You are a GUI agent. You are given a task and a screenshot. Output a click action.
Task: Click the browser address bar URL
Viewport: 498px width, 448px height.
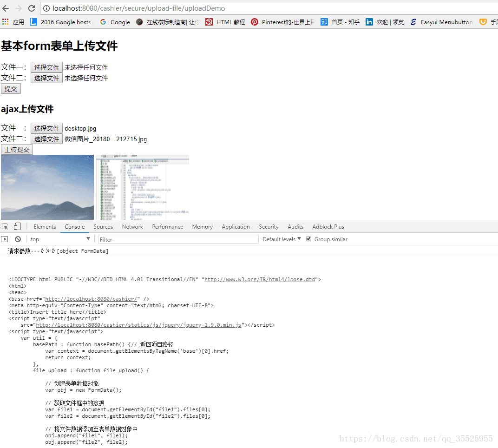pyautogui.click(x=138, y=8)
